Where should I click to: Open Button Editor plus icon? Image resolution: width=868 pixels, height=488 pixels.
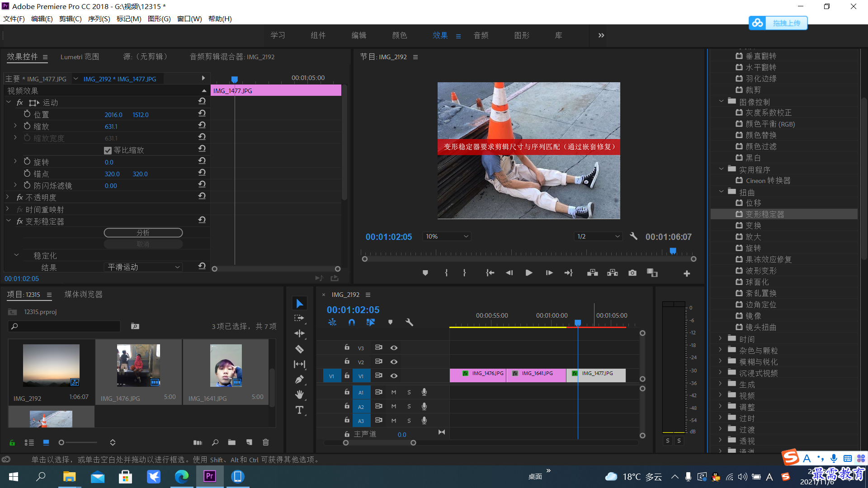686,273
